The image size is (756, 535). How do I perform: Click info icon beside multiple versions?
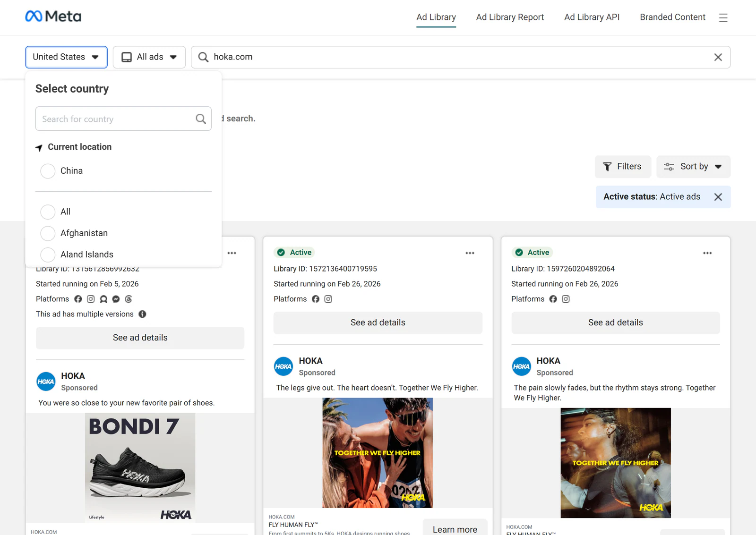(x=142, y=314)
